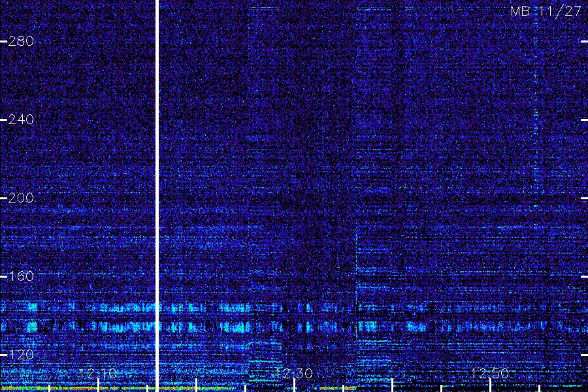The image size is (588, 392).
Task: Click the 240 frequency axis label
Action: 21,120
